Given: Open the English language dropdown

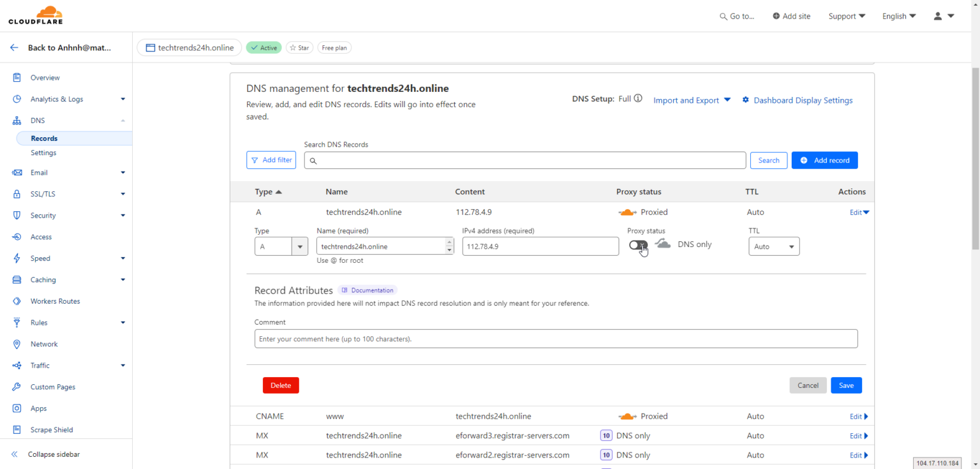Looking at the screenshot, I should tap(899, 16).
